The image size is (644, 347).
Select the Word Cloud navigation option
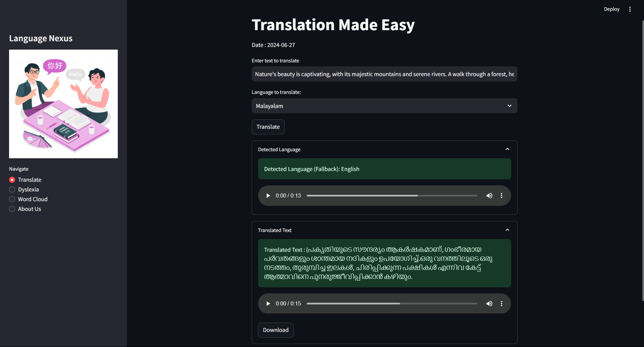pyautogui.click(x=29, y=199)
